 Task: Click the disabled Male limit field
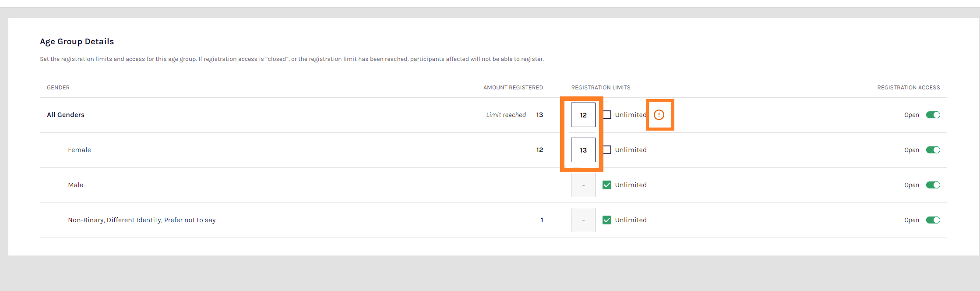(583, 185)
